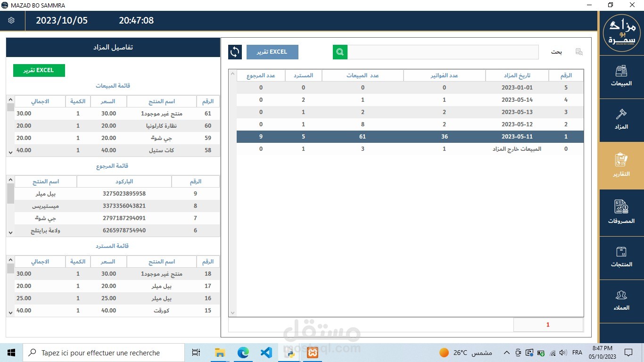The height and width of the screenshot is (362, 644).
Task: Sort by تاريخ المزاد column header
Action: tap(517, 75)
